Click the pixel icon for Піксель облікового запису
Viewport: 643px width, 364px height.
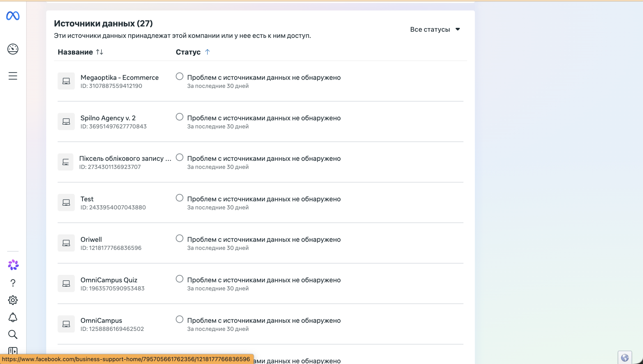click(66, 162)
